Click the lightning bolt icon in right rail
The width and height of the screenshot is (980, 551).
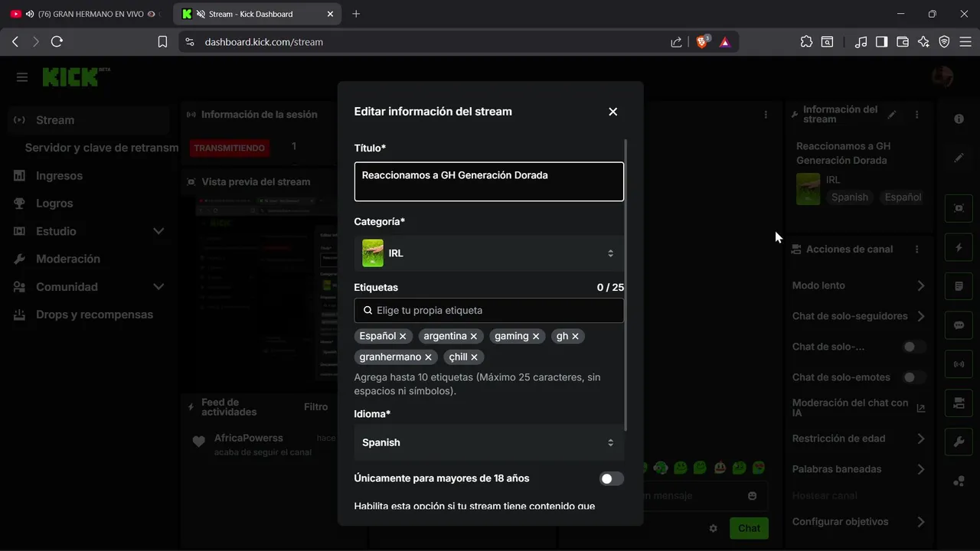[959, 247]
